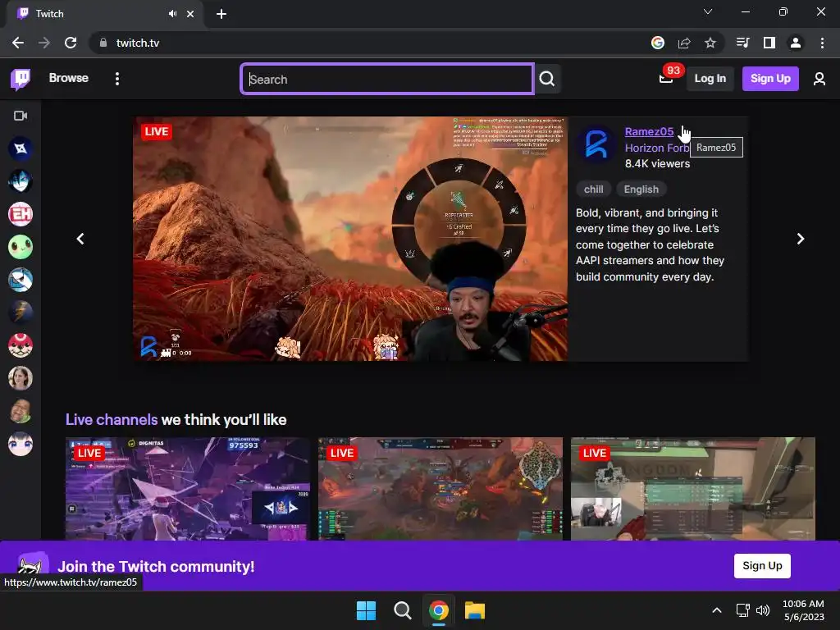Show hidden system tray icons
This screenshot has height=630, width=840.
click(x=717, y=610)
